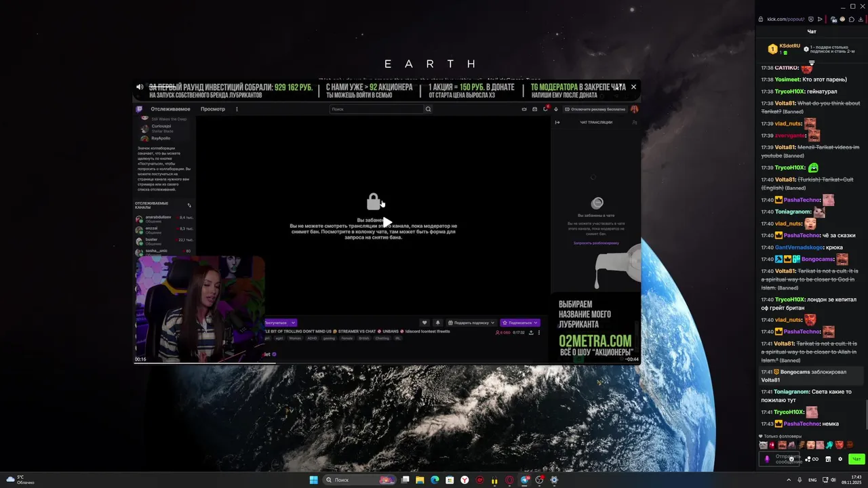Insert the teal emote from quick emote row
Viewport: 868px width, 488px height.
829,445
